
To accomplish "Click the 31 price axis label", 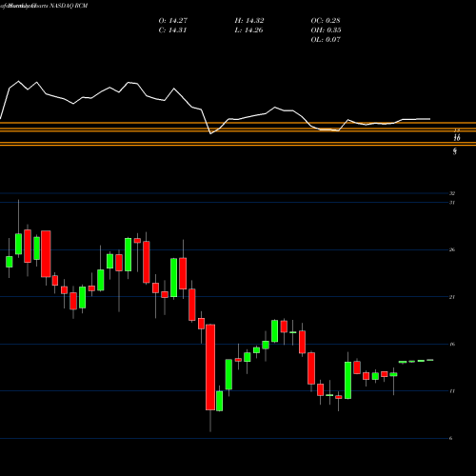I will click(x=452, y=203).
